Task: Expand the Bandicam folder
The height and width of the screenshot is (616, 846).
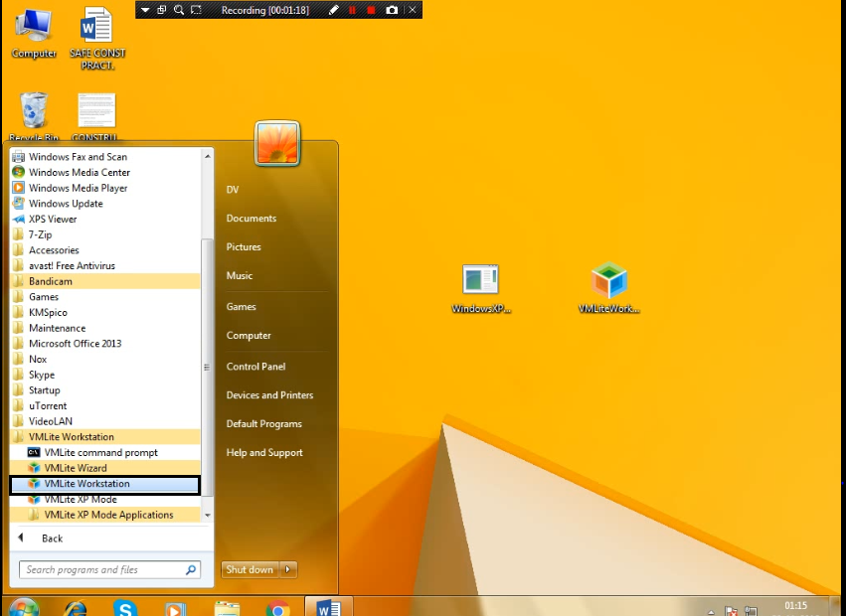Action: (x=105, y=281)
